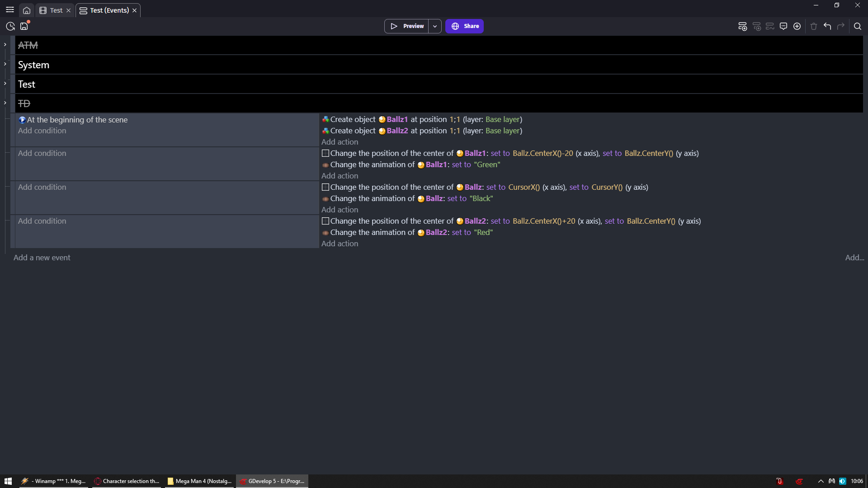Toggle checkbox on Ballz CursorX position action
This screenshot has width=868, height=488.
(x=325, y=188)
